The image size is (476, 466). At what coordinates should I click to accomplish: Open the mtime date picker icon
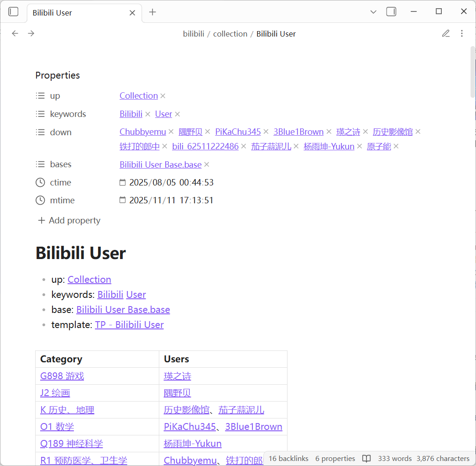point(122,200)
